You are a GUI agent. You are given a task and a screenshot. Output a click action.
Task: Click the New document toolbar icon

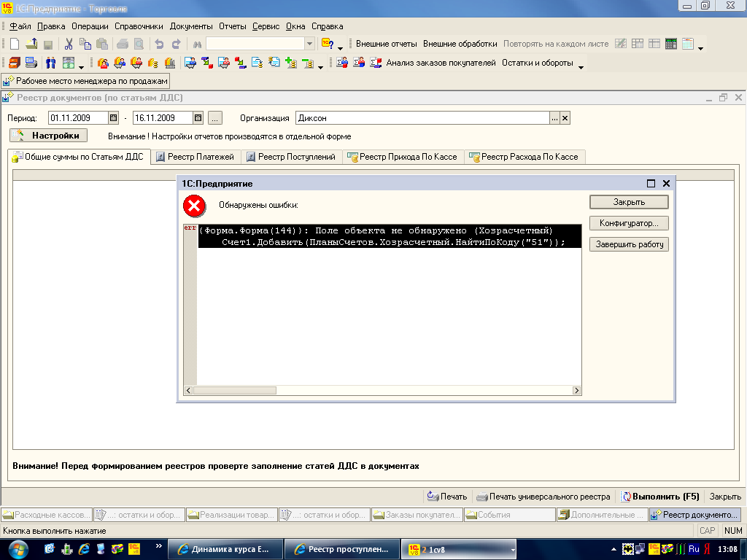point(15,44)
